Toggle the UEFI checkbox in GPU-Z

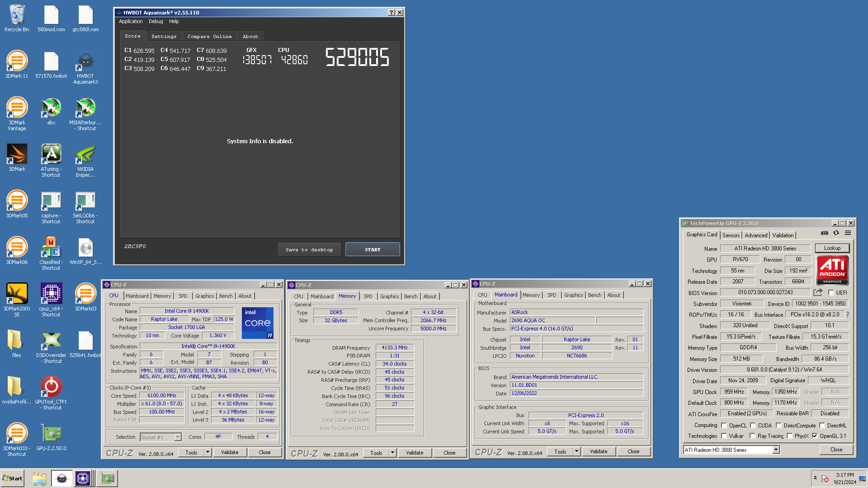831,292
